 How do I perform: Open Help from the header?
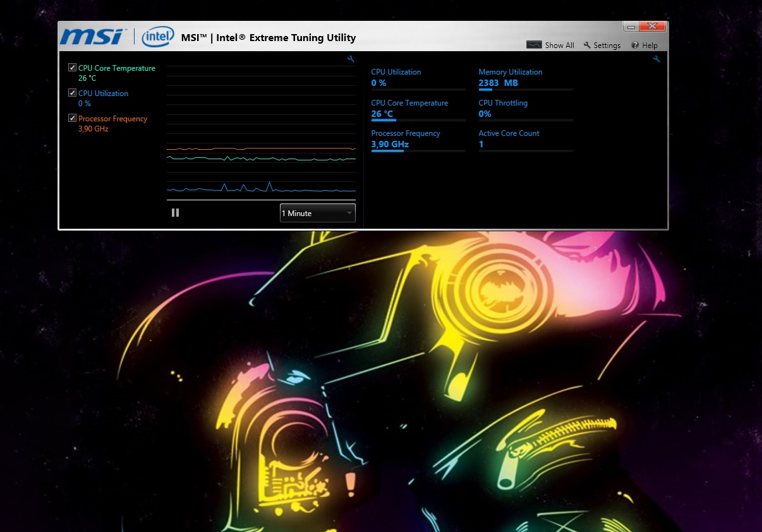click(644, 45)
